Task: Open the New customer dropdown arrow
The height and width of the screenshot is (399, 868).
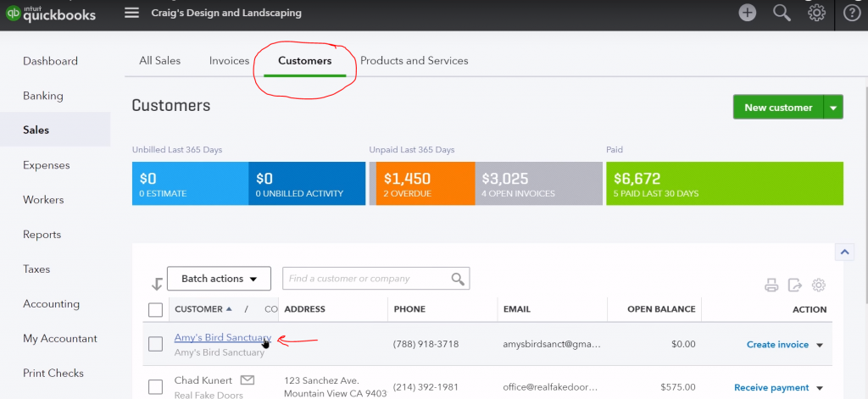Action: [x=833, y=108]
